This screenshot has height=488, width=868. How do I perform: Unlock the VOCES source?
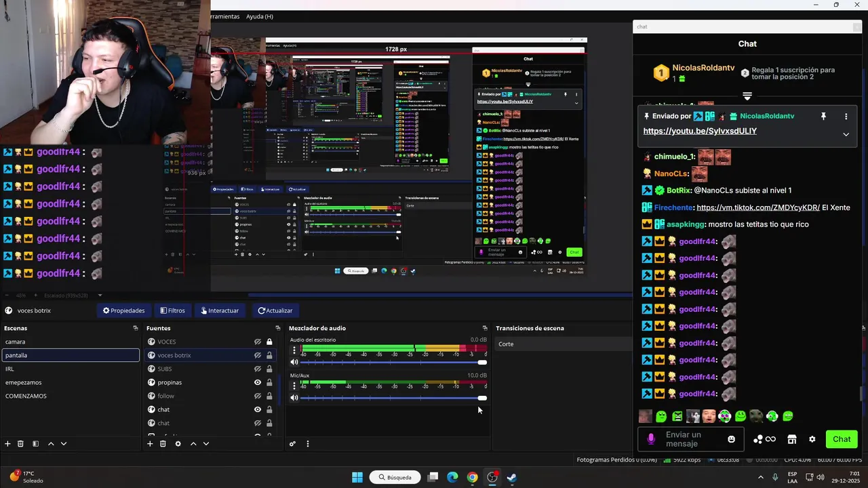click(x=269, y=342)
